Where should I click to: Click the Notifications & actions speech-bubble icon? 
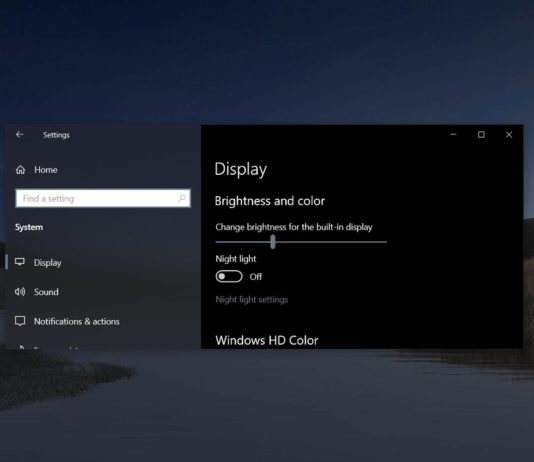[20, 321]
